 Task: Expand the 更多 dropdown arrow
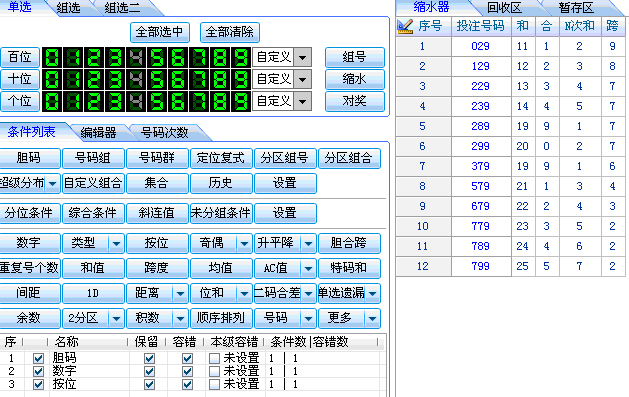point(372,318)
